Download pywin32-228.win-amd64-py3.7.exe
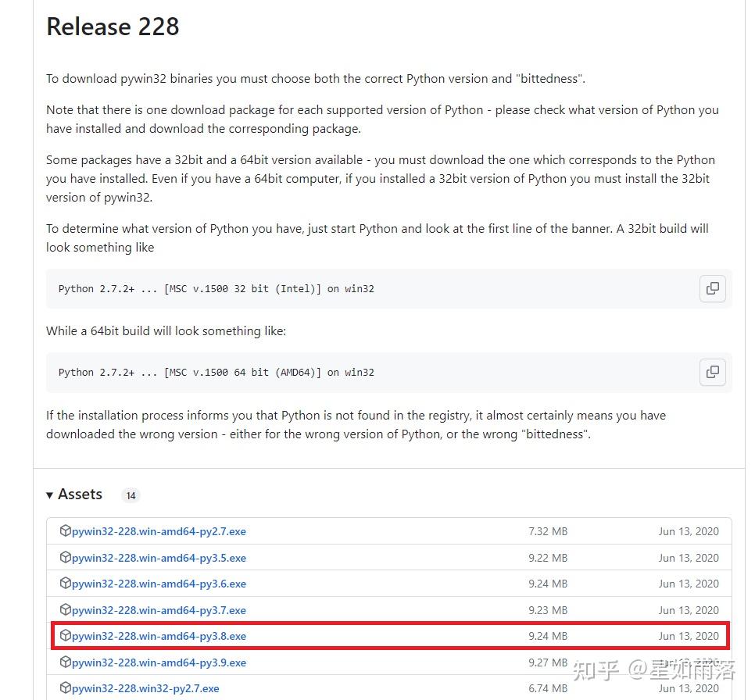755x700 pixels. coord(159,610)
